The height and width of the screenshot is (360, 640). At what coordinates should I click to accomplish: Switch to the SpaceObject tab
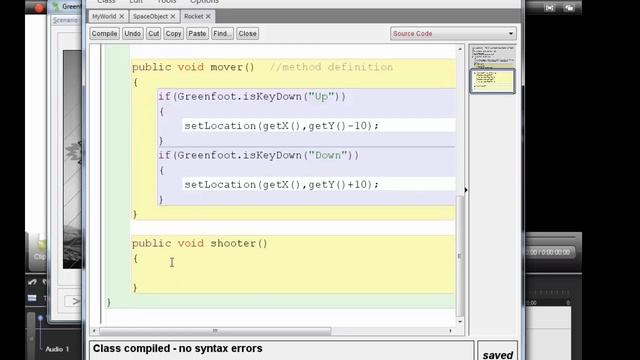tap(150, 16)
